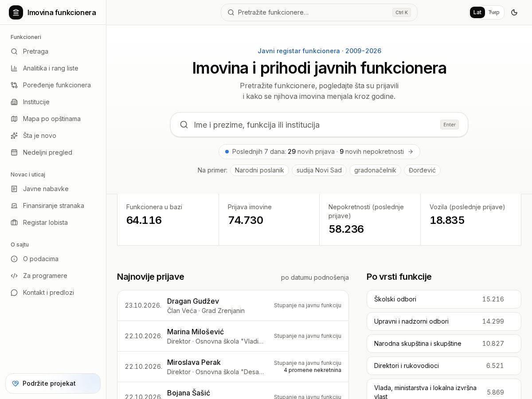Screen dimensions: 532x399
Task: Open Direktori i rukovodioci category
Action: click(x=444, y=366)
